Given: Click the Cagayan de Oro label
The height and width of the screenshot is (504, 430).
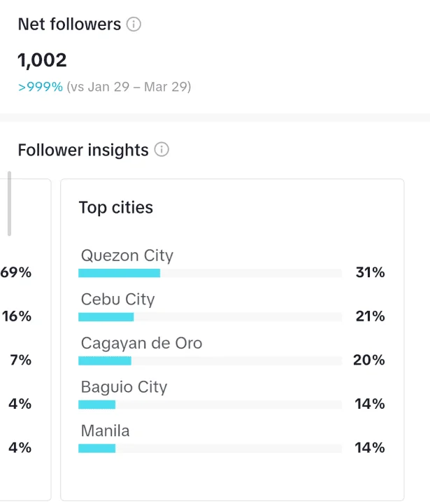Looking at the screenshot, I should click(x=142, y=343).
